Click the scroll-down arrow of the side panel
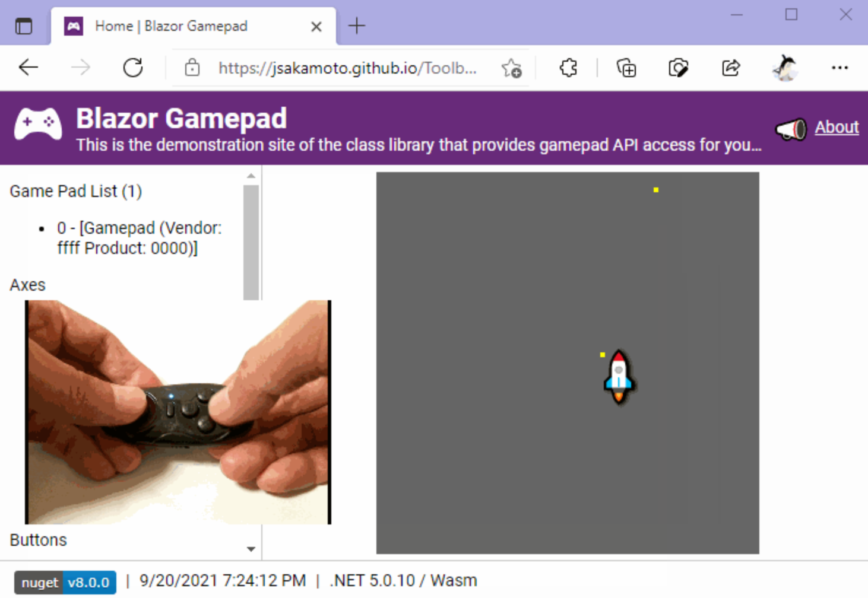Viewport: 868px width, 598px height. [251, 549]
